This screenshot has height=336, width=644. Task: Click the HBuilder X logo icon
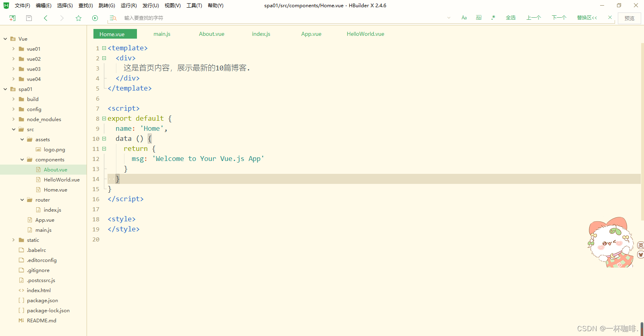click(6, 5)
